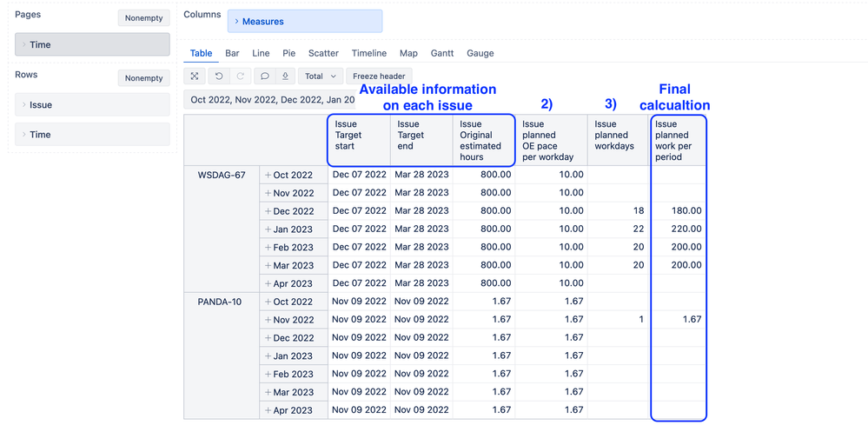Image resolution: width=868 pixels, height=432 pixels.
Task: Click Mar 28 2023 cell in WSDAG-67 Apr 2023 row
Action: tap(421, 283)
